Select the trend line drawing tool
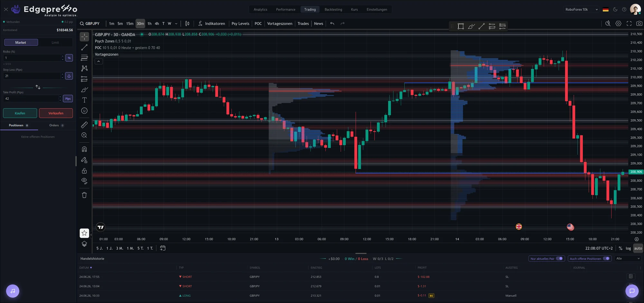The height and width of the screenshot is (303, 644). point(84,47)
